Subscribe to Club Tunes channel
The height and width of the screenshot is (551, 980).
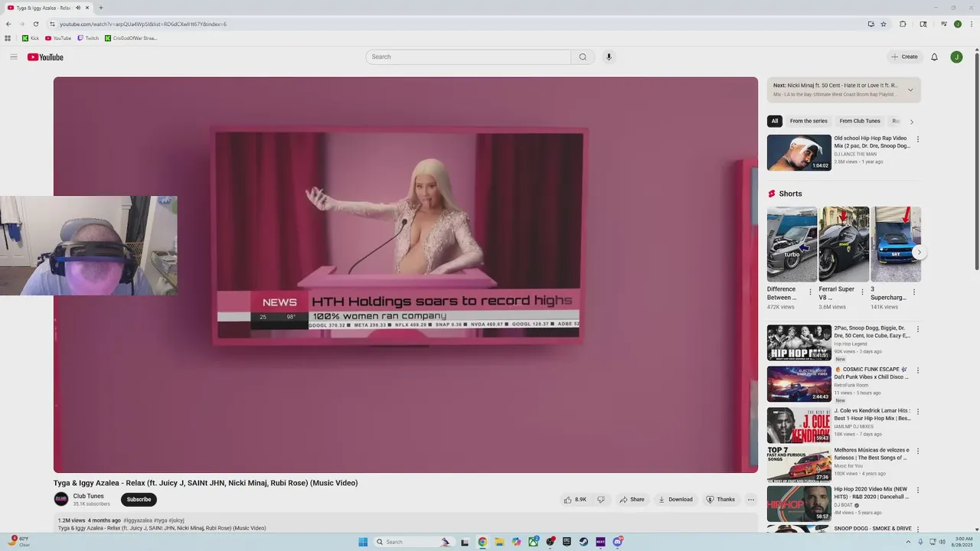[139, 500]
